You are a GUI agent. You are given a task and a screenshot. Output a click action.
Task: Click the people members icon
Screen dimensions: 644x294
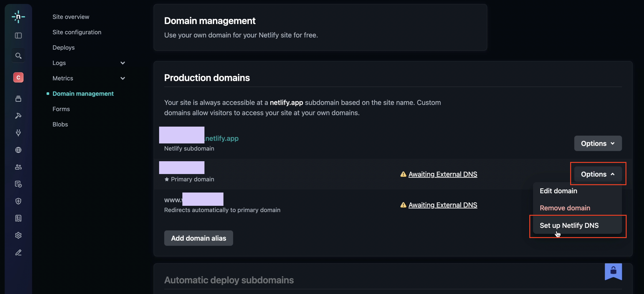[18, 167]
